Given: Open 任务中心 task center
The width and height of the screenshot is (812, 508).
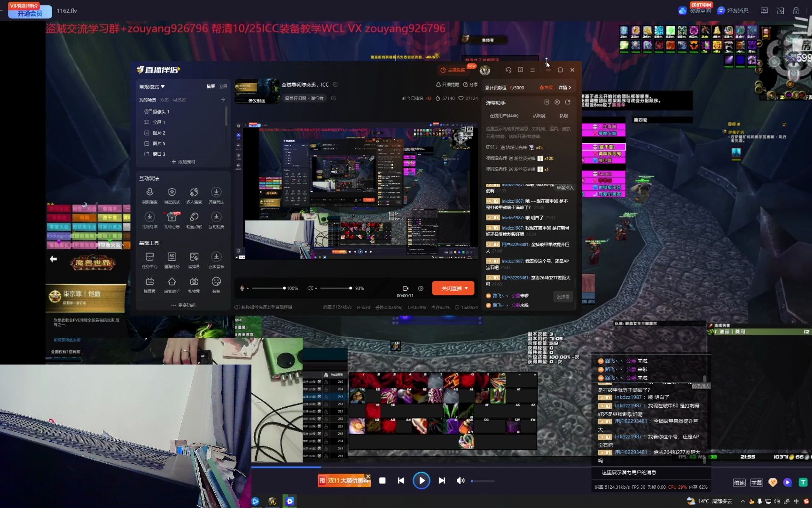Looking at the screenshot, I should pyautogui.click(x=149, y=260).
